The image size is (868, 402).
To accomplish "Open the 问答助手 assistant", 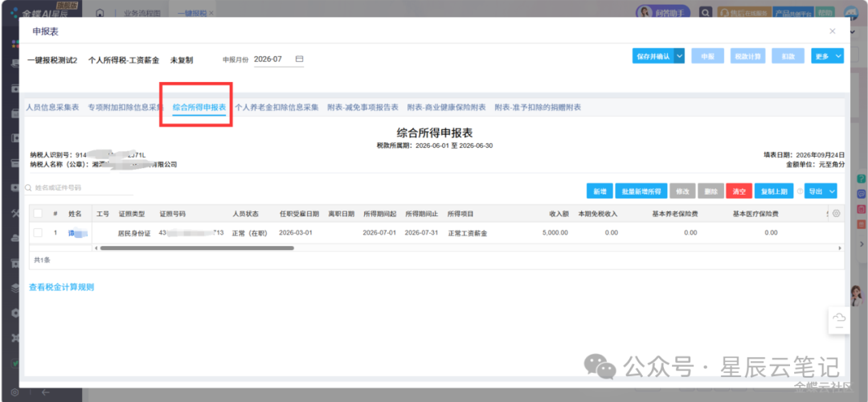I will (x=665, y=13).
